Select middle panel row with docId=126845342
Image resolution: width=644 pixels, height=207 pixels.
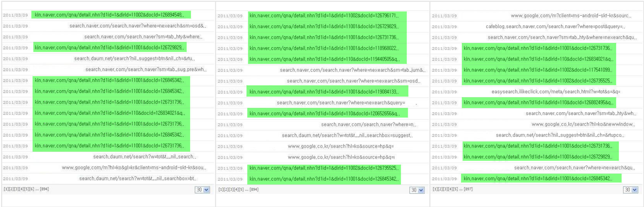click(x=324, y=179)
